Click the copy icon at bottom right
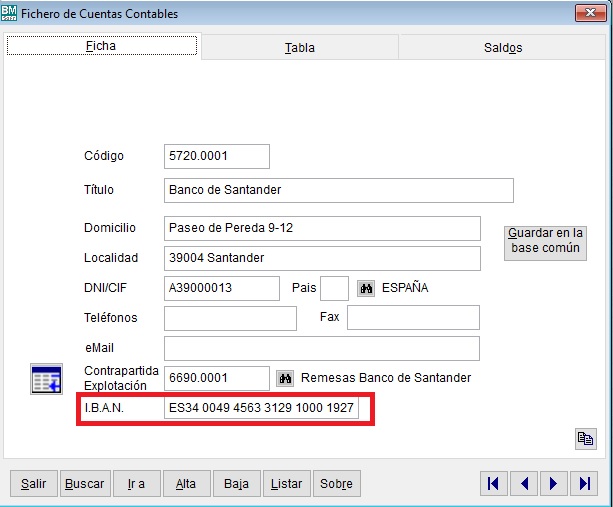Image resolution: width=613 pixels, height=507 pixels. pos(584,438)
